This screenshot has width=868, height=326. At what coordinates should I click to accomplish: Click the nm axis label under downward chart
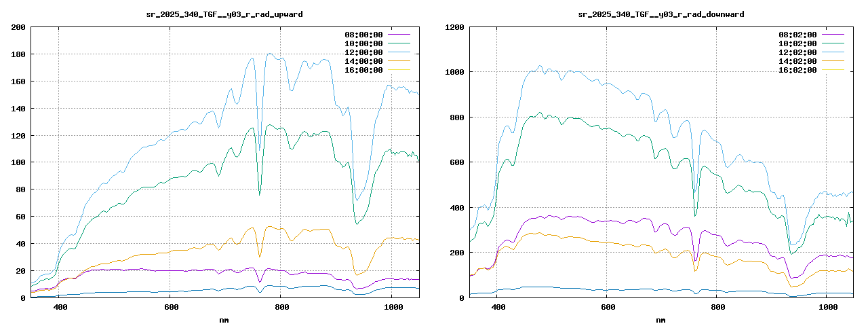click(660, 319)
